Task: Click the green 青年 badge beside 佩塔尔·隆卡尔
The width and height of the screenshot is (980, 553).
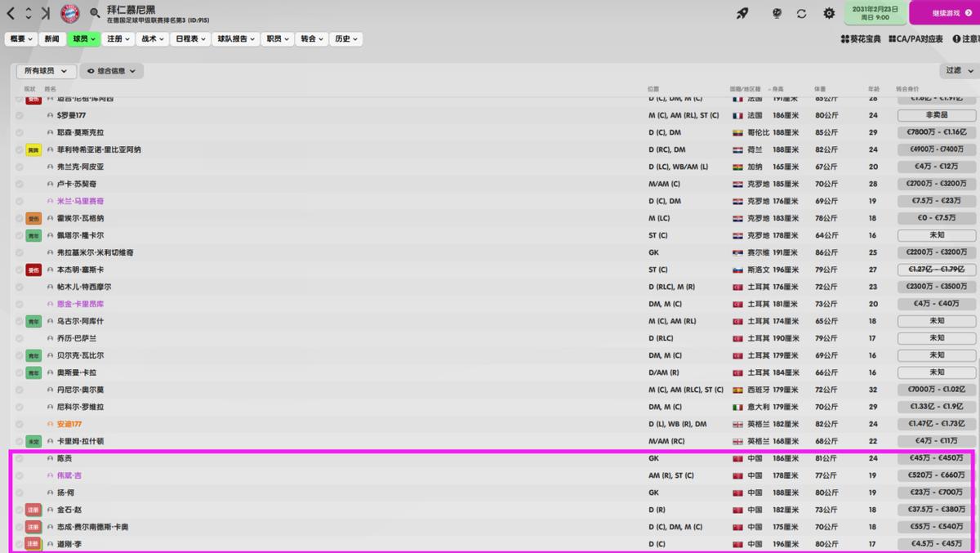Action: click(x=33, y=235)
